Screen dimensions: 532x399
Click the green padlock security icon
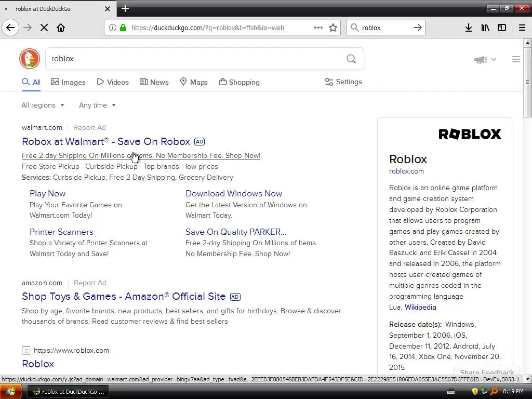[x=123, y=28]
